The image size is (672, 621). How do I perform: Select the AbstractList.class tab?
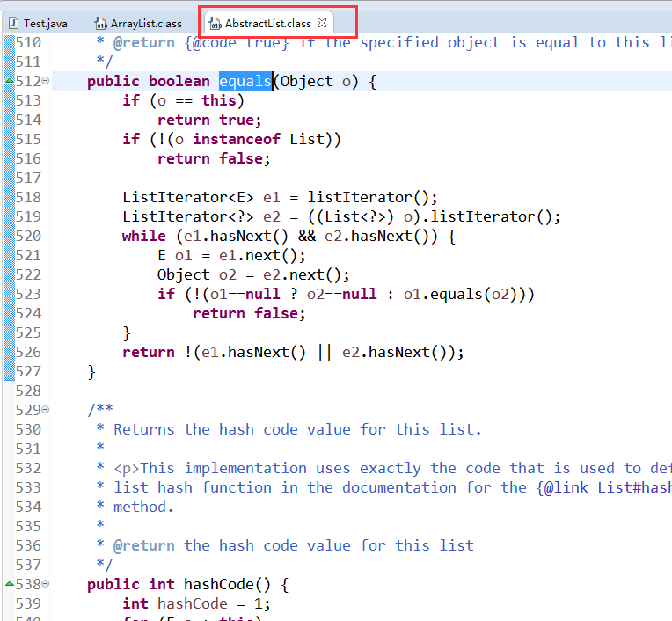point(268,23)
